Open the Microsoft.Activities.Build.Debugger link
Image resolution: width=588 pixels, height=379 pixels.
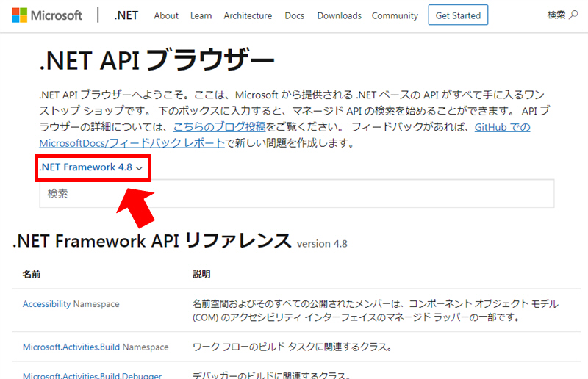(93, 375)
